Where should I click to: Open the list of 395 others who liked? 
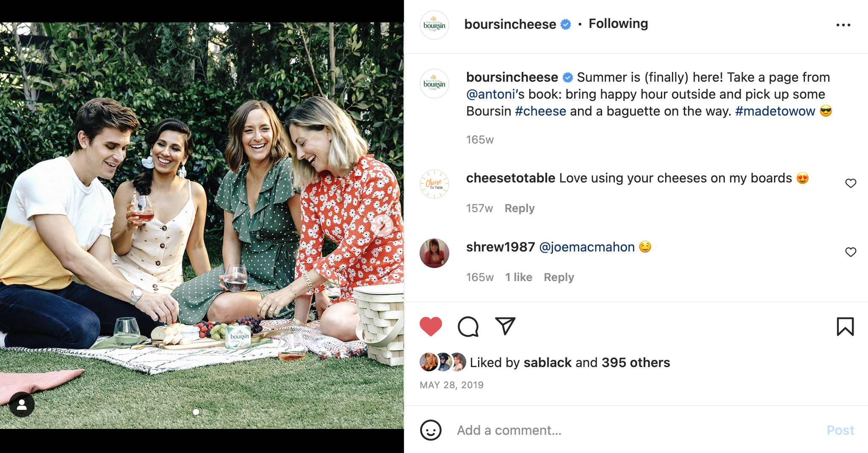pyautogui.click(x=636, y=362)
